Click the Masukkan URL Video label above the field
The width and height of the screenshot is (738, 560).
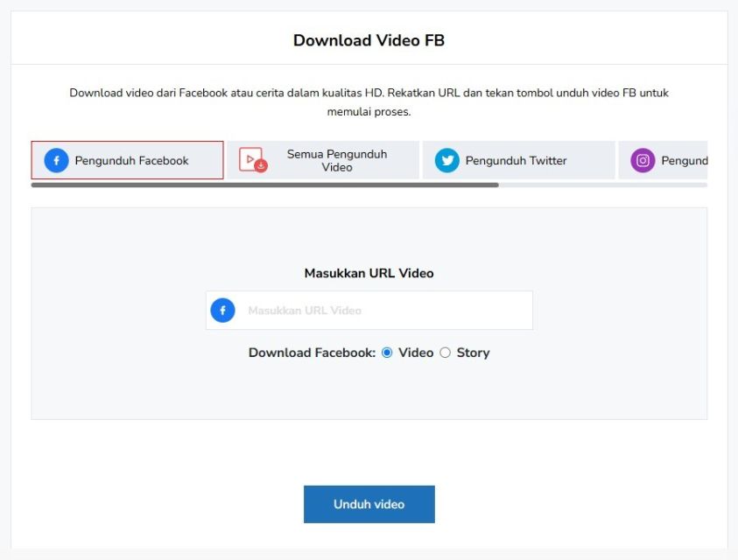tap(369, 273)
